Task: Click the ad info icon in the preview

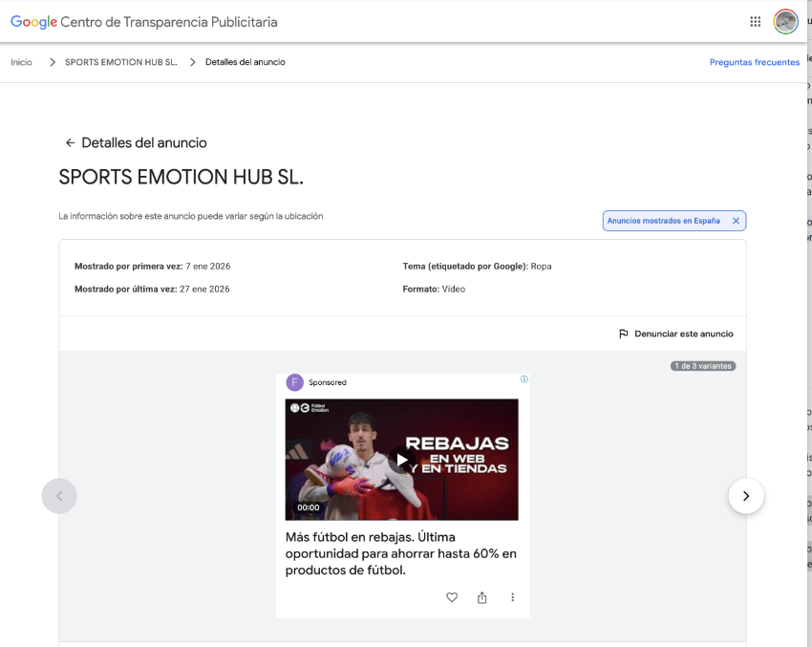Action: (x=524, y=379)
